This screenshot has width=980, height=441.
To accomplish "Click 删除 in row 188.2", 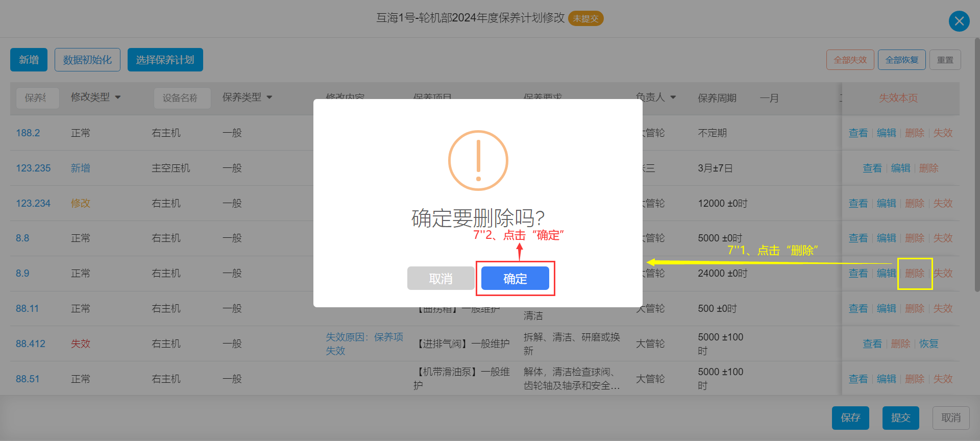I will click(x=915, y=133).
